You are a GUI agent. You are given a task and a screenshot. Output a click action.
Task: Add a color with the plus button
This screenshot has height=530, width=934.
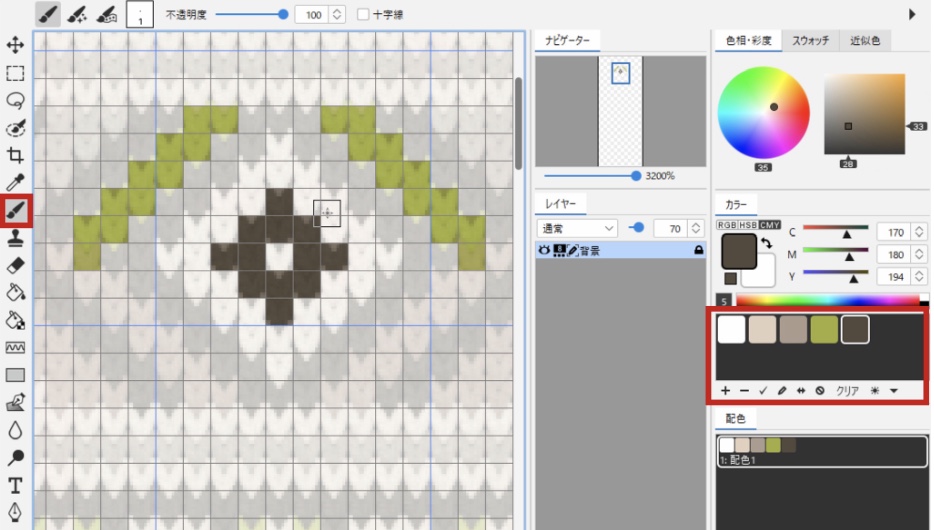(725, 391)
